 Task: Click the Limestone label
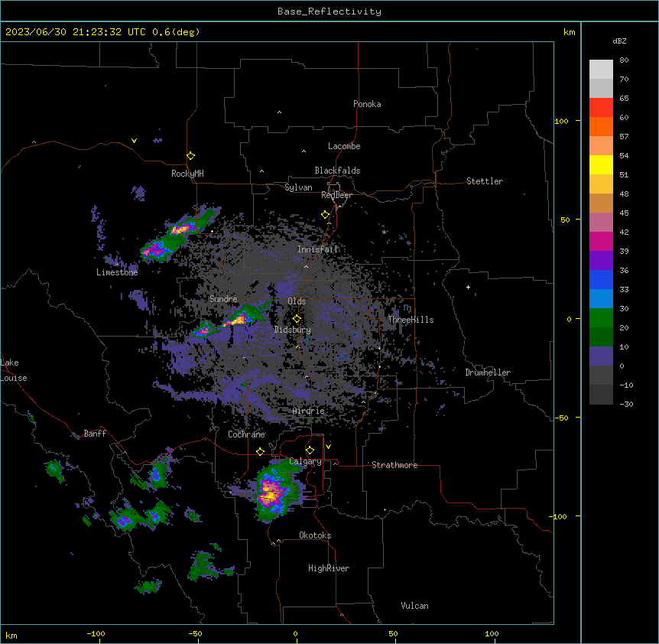pyautogui.click(x=117, y=272)
